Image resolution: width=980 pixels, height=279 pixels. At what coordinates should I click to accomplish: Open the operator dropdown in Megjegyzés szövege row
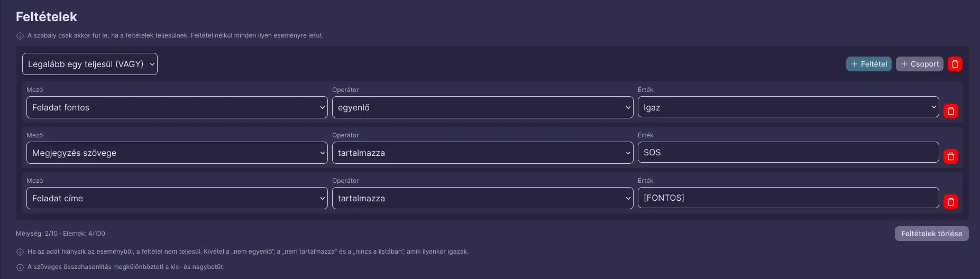(x=482, y=153)
